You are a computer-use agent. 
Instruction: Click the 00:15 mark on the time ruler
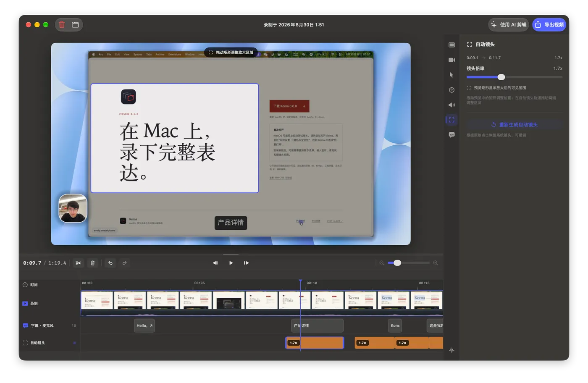[x=424, y=283]
